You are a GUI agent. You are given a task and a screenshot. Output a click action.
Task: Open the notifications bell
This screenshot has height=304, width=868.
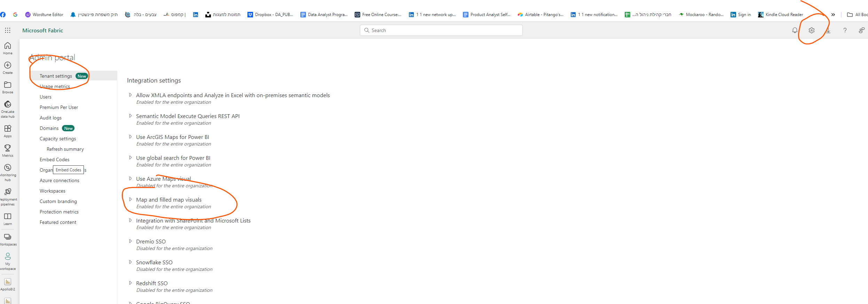pos(795,30)
